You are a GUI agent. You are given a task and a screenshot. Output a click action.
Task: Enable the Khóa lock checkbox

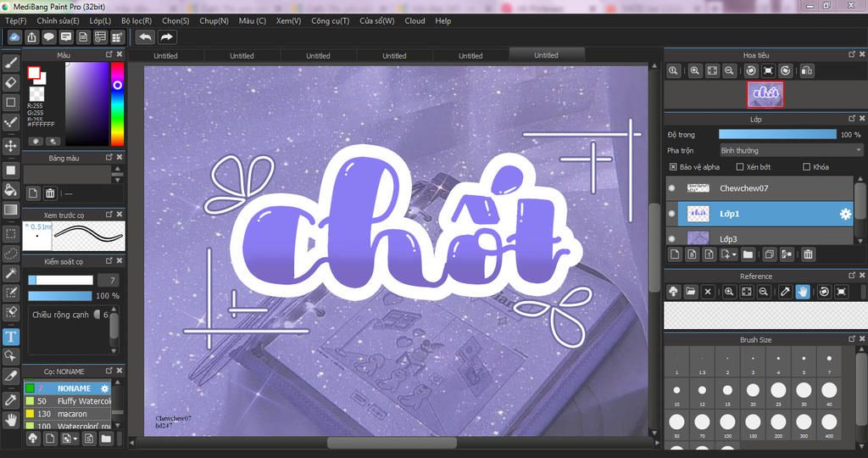pyautogui.click(x=807, y=167)
